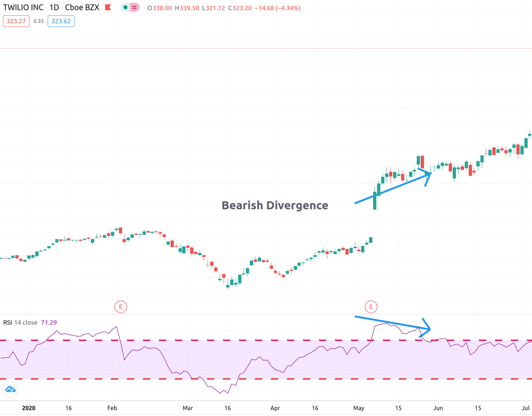Image resolution: width=532 pixels, height=416 pixels.
Task: Click the green market status dot indicator
Action: coord(125,7)
